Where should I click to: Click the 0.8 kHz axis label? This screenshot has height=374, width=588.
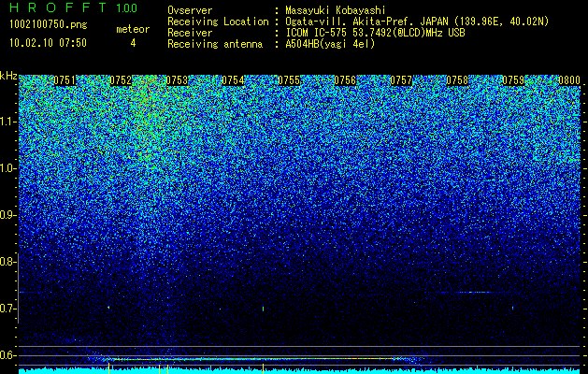tap(7, 262)
